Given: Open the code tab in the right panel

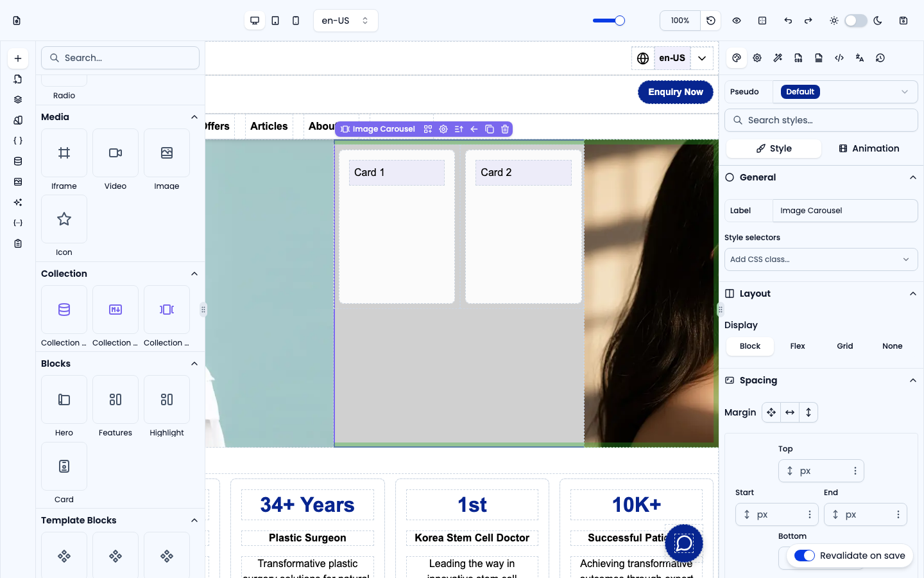Looking at the screenshot, I should [839, 58].
